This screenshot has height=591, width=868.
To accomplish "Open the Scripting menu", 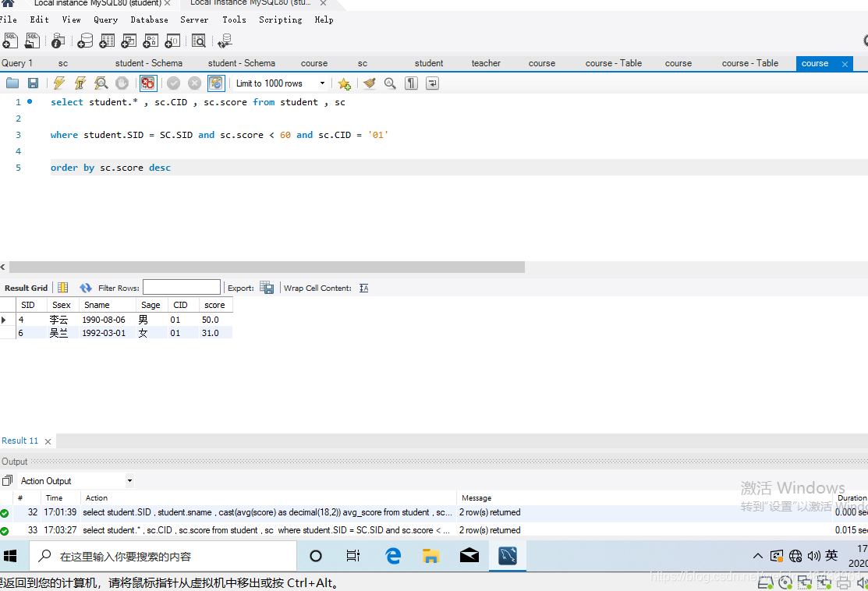I will (x=281, y=19).
